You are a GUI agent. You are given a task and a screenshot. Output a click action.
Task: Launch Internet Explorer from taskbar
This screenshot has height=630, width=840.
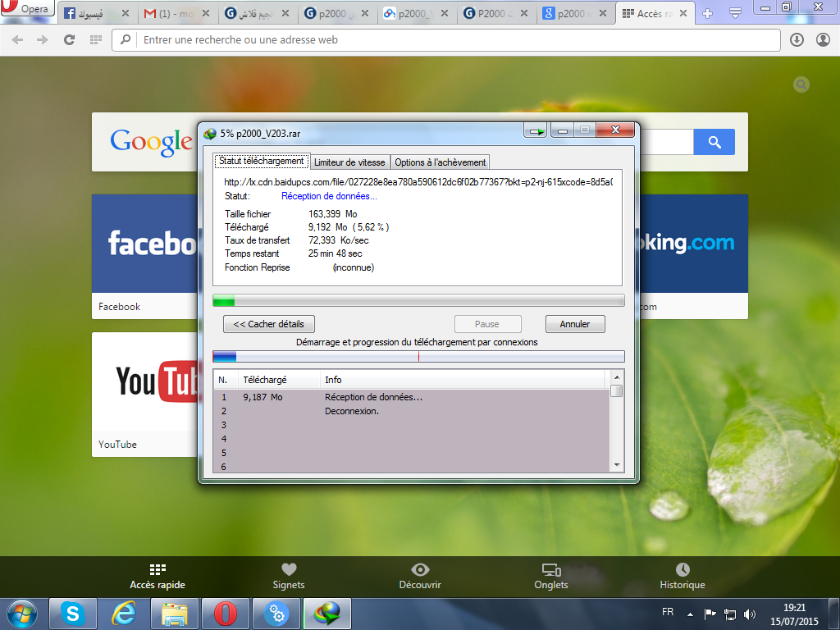point(124,614)
